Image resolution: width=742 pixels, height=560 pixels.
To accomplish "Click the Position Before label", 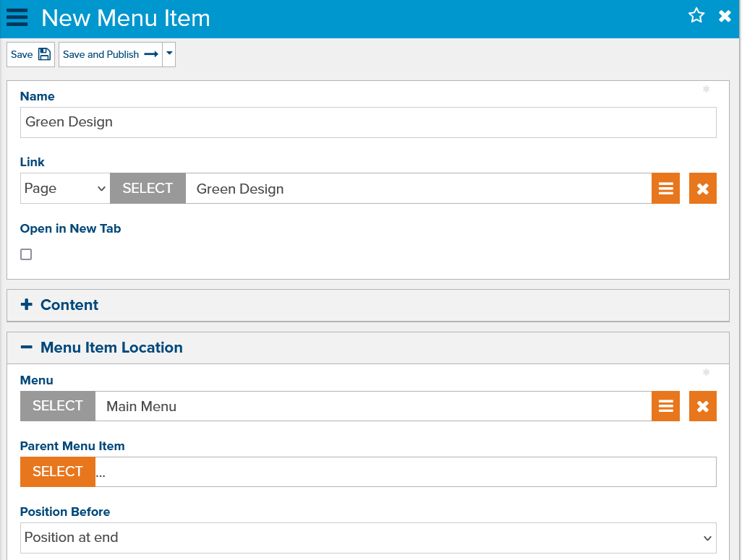I will click(x=65, y=512).
